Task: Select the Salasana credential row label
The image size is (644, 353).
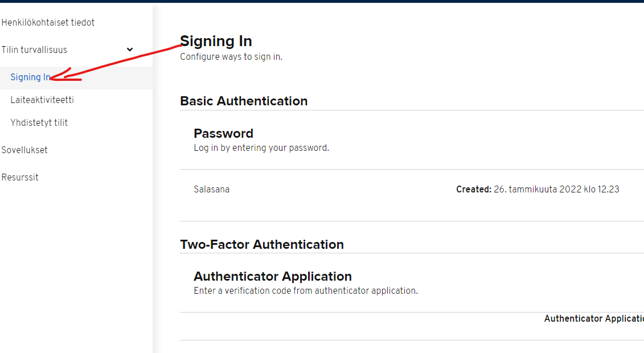Action: [x=212, y=190]
